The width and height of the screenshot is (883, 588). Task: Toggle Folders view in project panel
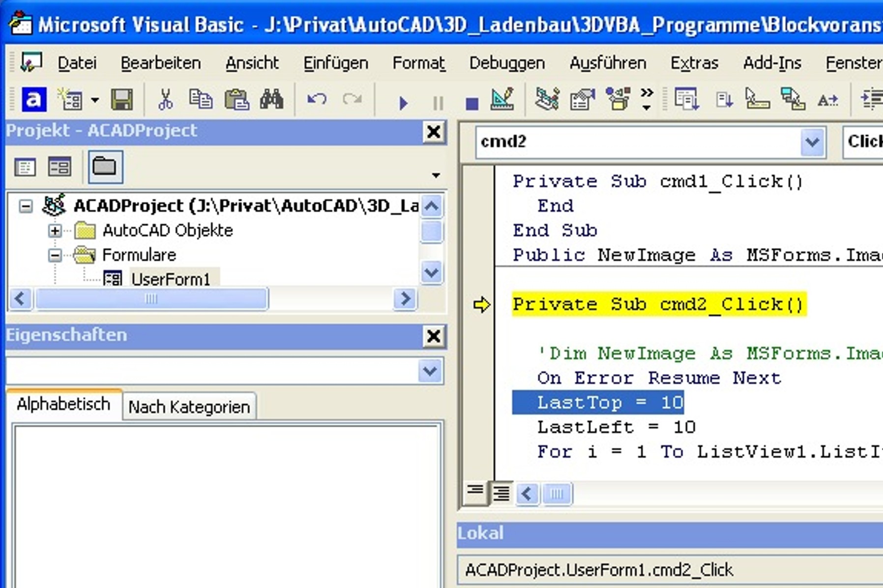tap(105, 167)
